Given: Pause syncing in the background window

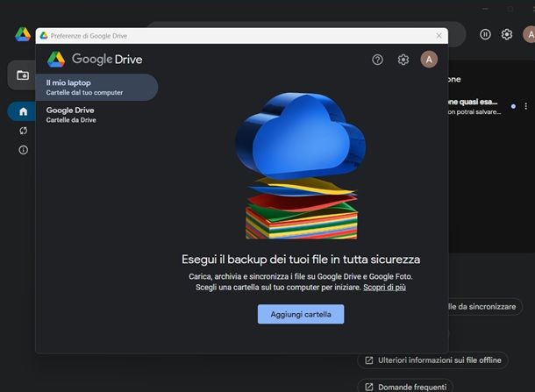Looking at the screenshot, I should point(485,34).
